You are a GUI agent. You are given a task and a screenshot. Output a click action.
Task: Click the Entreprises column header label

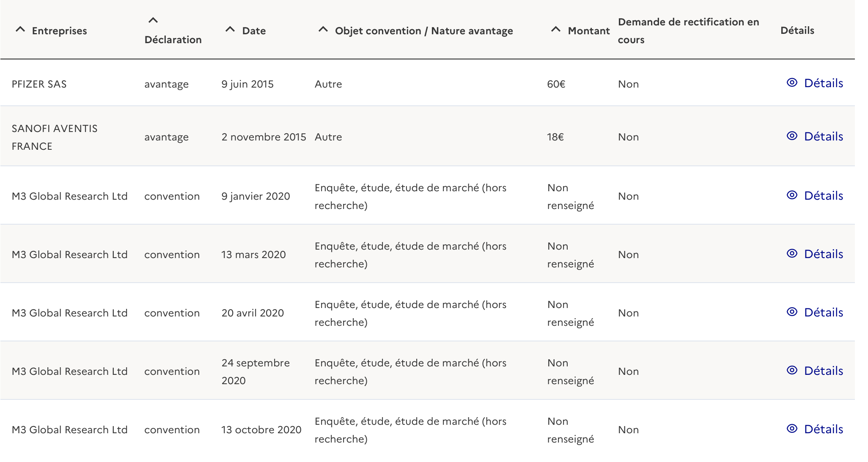tap(59, 31)
